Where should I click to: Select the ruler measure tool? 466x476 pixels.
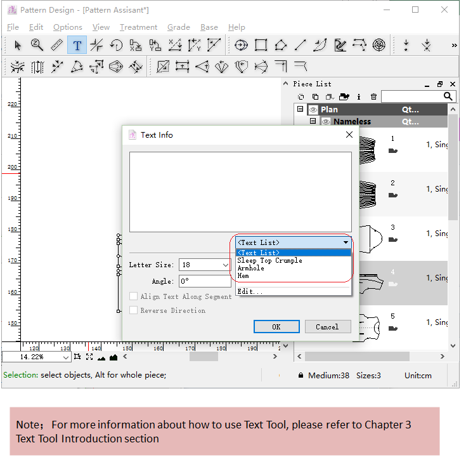(x=57, y=45)
